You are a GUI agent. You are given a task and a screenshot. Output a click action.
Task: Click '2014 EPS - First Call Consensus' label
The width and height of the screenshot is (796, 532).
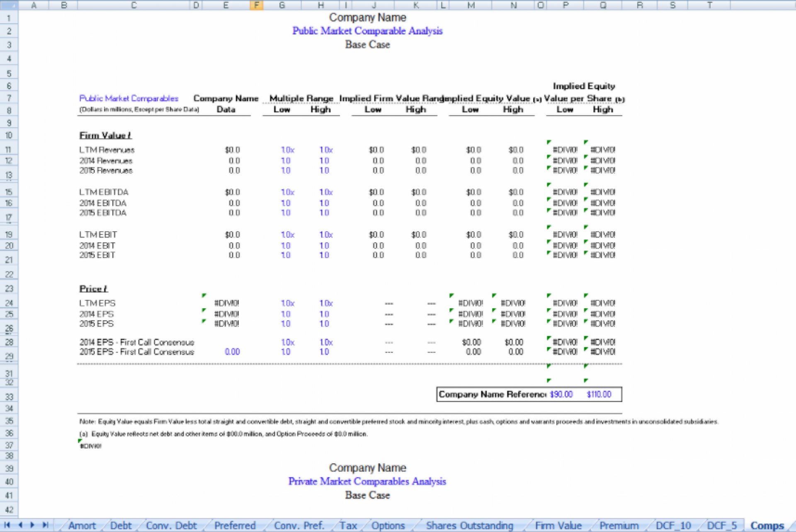point(137,342)
